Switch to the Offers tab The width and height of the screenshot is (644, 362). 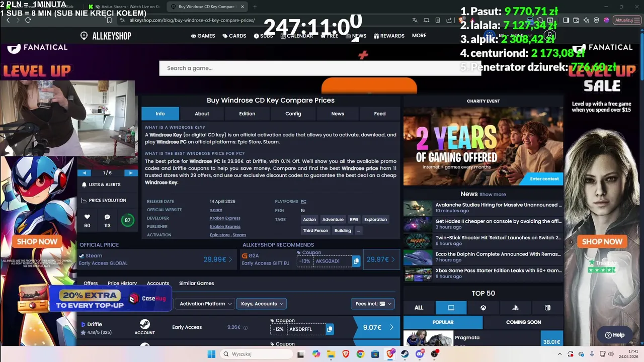pos(91,284)
